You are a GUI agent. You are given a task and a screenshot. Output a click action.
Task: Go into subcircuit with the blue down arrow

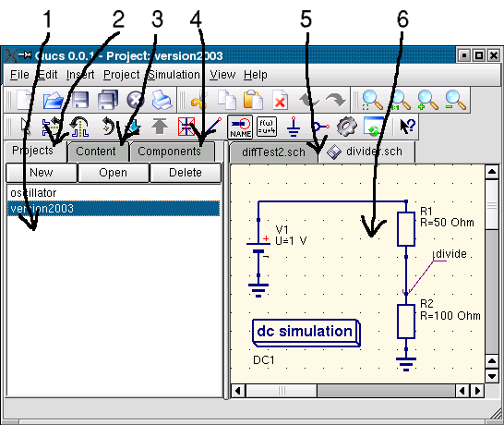(x=134, y=127)
